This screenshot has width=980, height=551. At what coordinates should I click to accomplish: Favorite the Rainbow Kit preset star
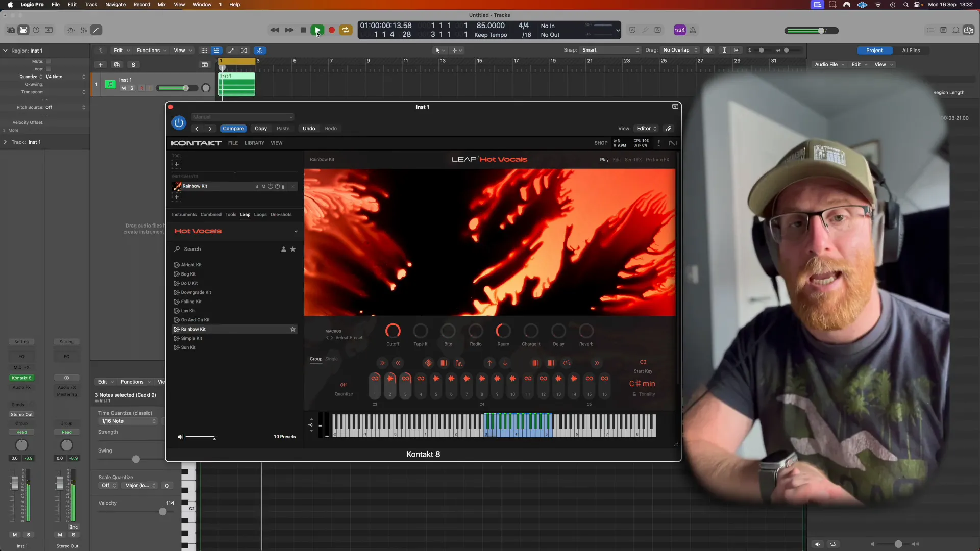coord(293,330)
